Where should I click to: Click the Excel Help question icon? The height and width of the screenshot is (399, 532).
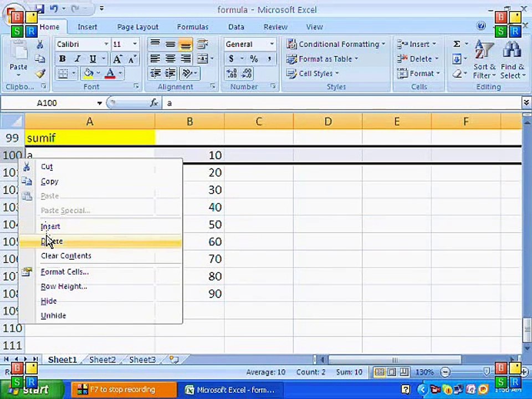481,26
